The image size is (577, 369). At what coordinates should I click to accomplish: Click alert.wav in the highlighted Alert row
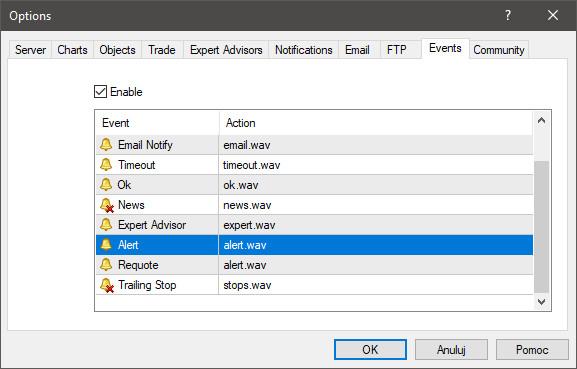tap(376, 245)
